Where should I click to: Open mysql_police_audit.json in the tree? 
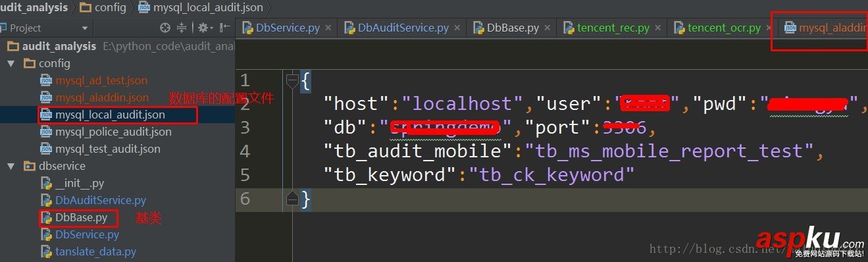(x=113, y=132)
